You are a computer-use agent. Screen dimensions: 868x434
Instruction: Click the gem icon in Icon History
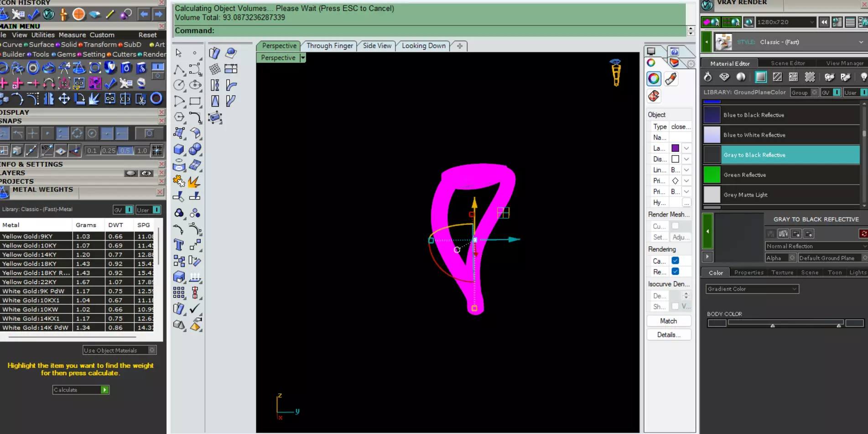pyautogui.click(x=95, y=14)
